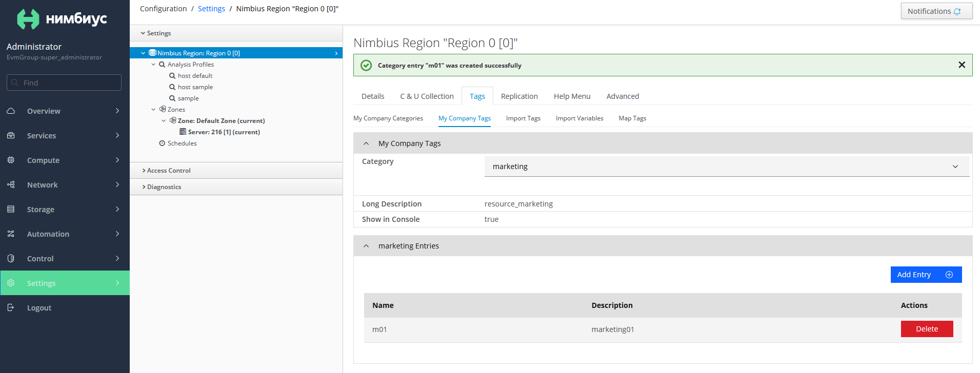Expand the Compute menu chevron
This screenshot has height=373, width=980.
pyautogui.click(x=117, y=160)
